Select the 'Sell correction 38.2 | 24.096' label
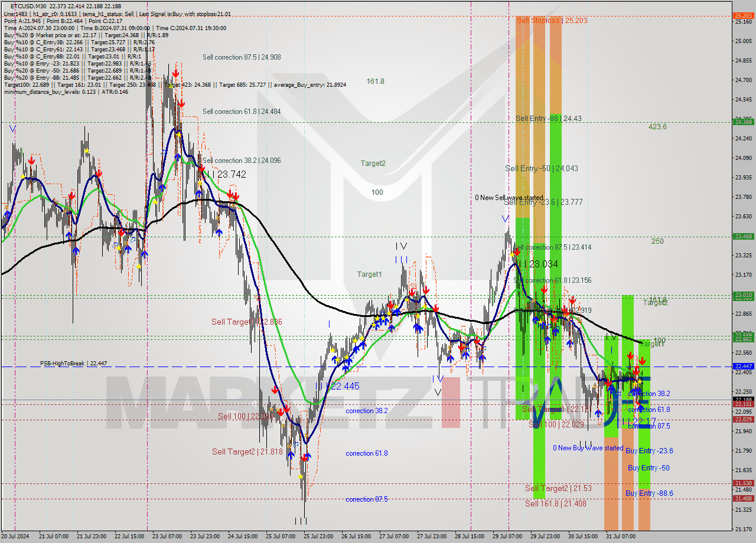 (x=242, y=161)
